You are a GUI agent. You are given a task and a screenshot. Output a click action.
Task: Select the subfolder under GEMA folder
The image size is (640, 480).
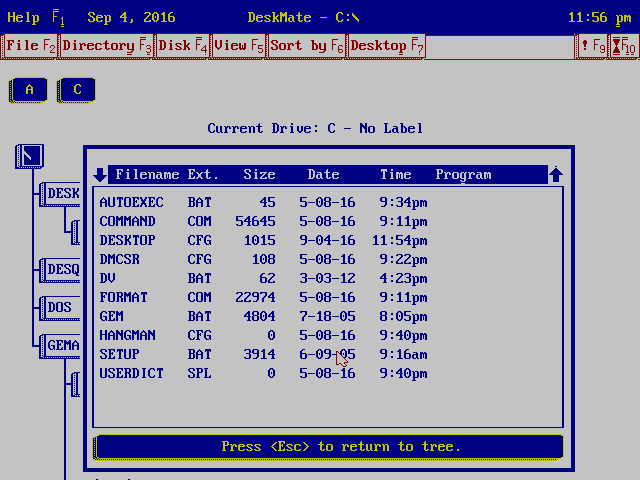pos(76,384)
